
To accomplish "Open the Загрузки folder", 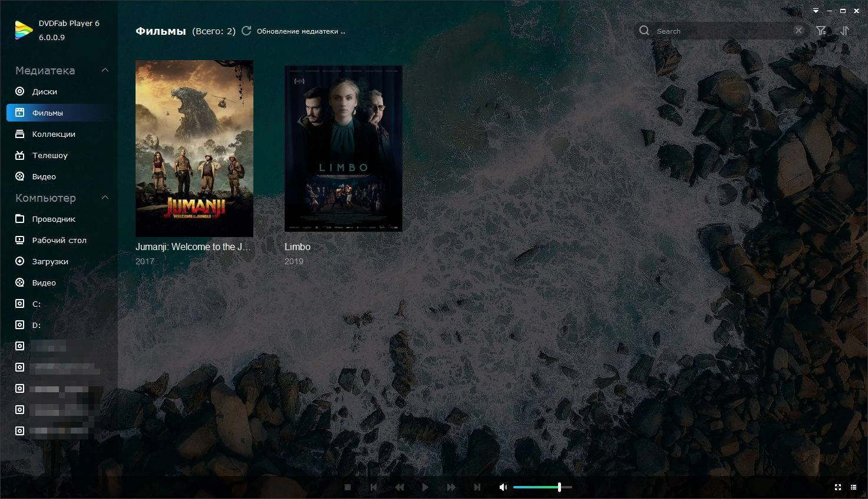I will click(x=50, y=261).
